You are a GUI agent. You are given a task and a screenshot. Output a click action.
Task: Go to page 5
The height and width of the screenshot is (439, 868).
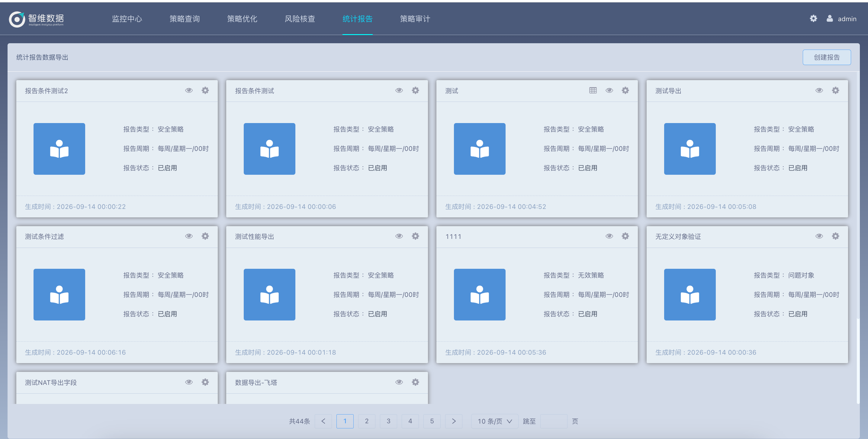click(432, 421)
